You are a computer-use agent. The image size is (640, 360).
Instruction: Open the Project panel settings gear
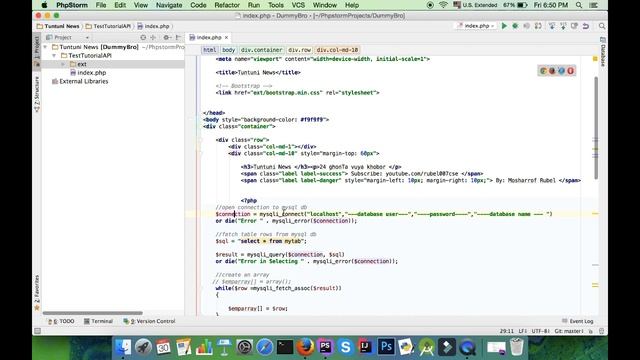(x=167, y=37)
